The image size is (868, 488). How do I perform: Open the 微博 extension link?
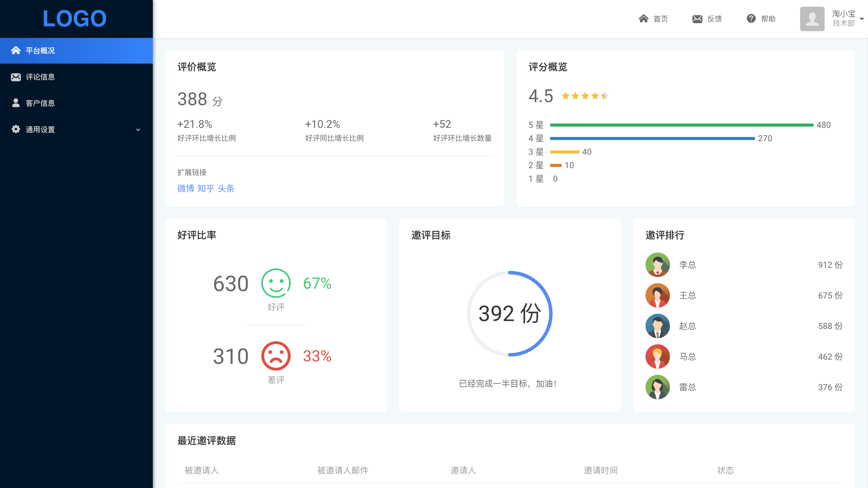(186, 188)
